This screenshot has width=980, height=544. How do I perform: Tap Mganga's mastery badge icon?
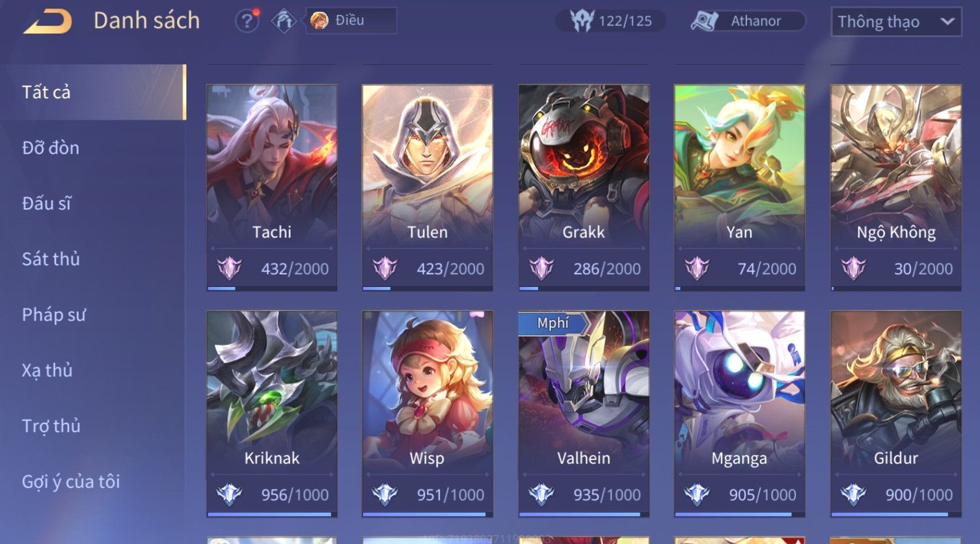(x=697, y=495)
